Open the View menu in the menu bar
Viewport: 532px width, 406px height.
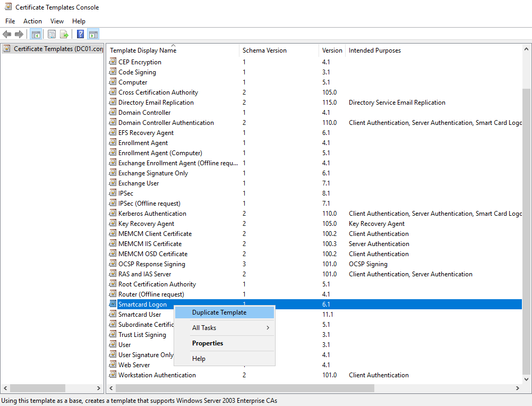(x=57, y=21)
